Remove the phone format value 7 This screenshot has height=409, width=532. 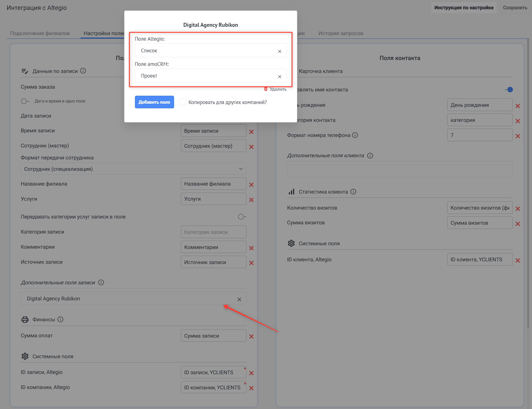[x=518, y=136]
